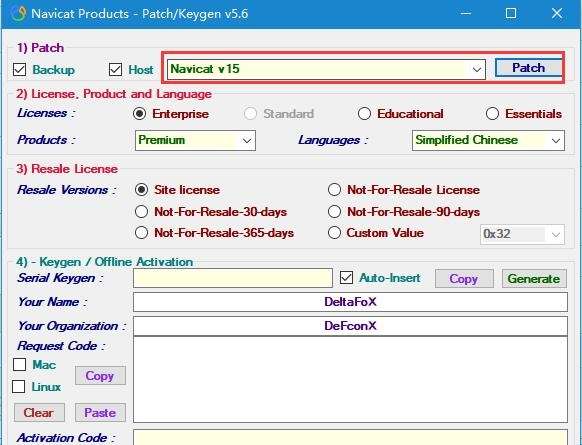Click the Navicat app icon in title bar
582x445 pixels.
click(x=19, y=14)
